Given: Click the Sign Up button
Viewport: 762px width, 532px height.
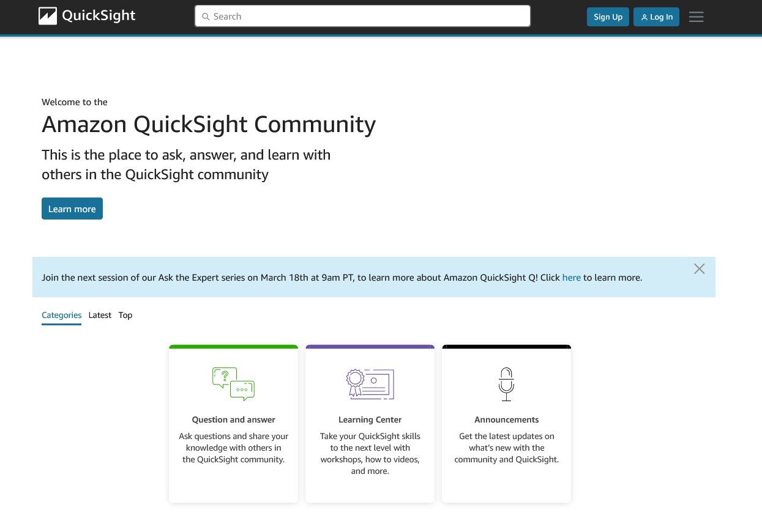Looking at the screenshot, I should [608, 17].
